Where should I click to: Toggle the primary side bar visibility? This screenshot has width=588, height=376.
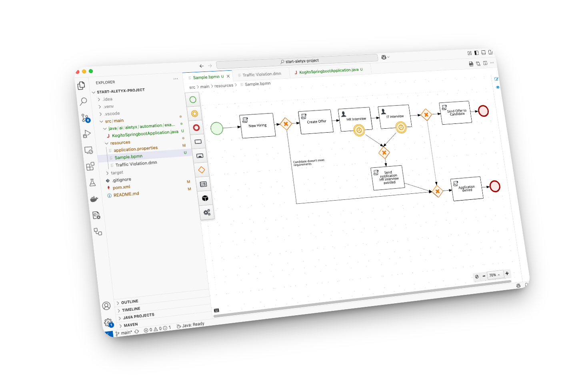(476, 53)
